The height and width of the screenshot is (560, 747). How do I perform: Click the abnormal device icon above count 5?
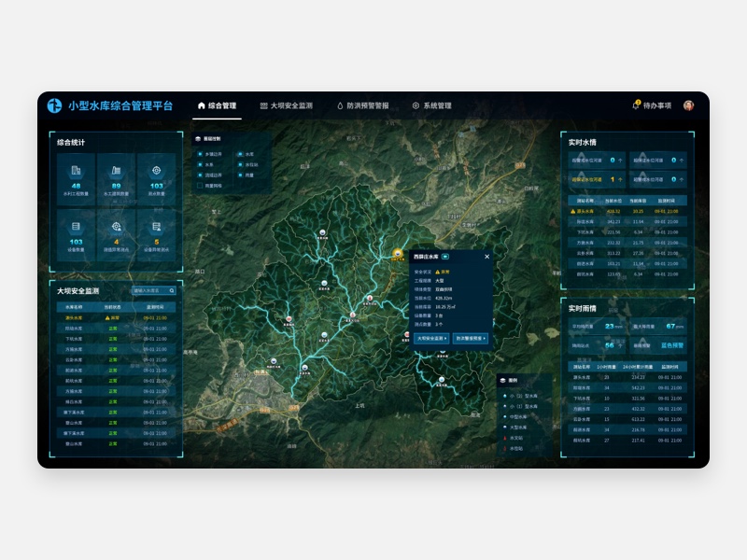click(156, 226)
